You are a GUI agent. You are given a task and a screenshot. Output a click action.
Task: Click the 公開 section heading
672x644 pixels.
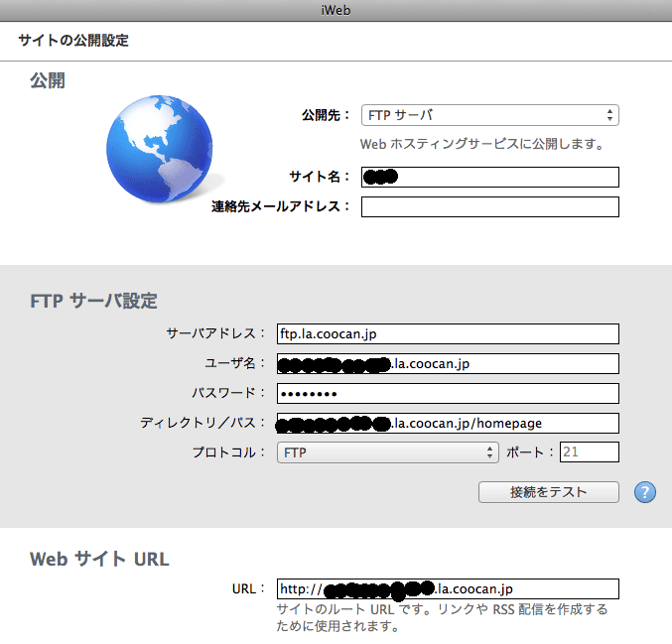point(47,80)
